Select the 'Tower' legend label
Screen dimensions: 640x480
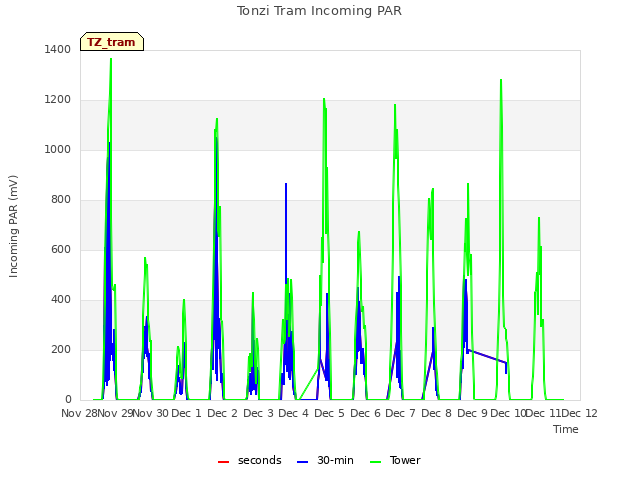[x=405, y=460]
